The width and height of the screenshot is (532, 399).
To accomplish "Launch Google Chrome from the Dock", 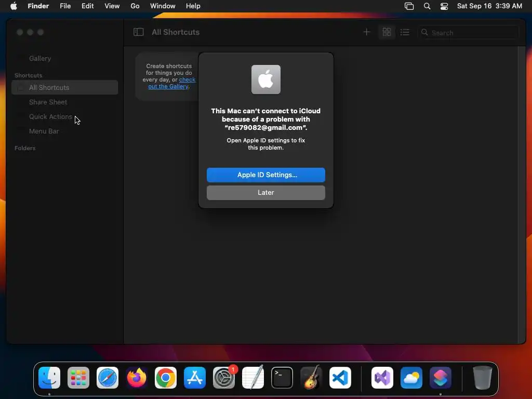I will coord(166,378).
